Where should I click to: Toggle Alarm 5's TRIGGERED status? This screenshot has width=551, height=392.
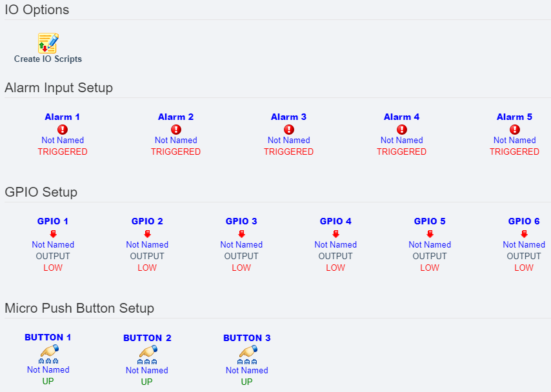[514, 152]
